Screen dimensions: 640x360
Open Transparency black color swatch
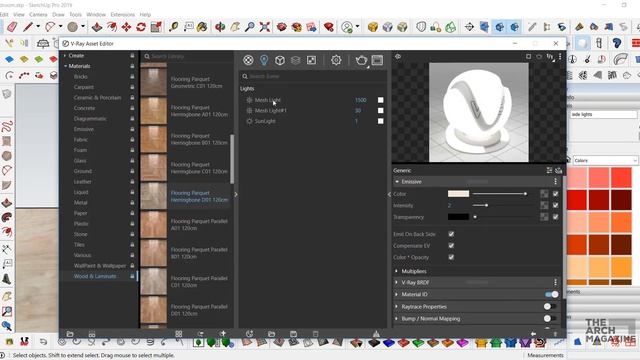pos(458,217)
